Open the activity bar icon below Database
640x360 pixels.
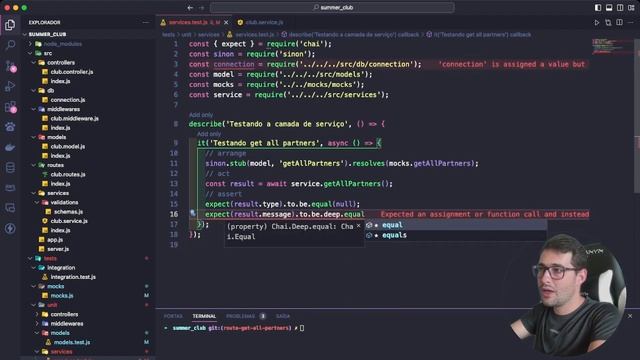10,188
